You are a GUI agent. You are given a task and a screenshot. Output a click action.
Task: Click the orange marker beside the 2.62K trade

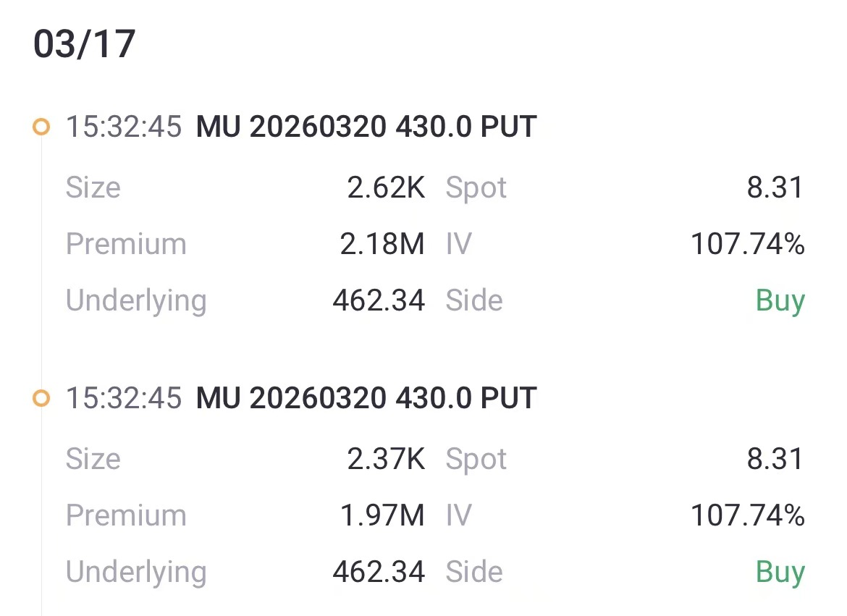[41, 127]
